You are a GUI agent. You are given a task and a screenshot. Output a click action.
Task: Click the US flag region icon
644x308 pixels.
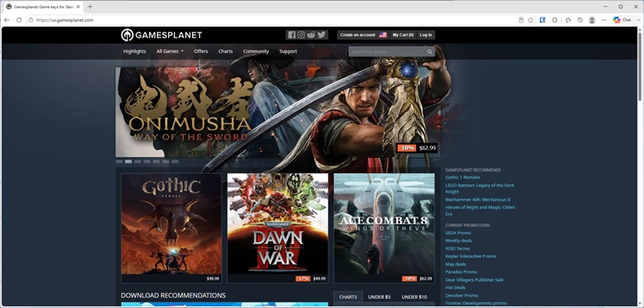tap(383, 35)
